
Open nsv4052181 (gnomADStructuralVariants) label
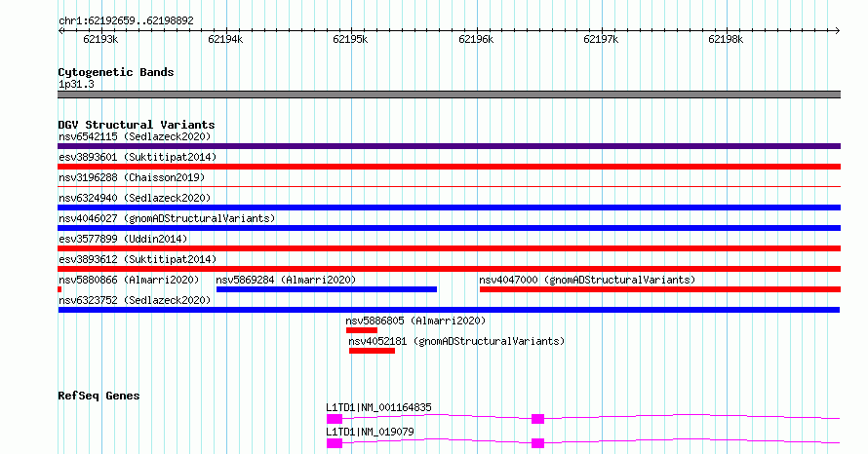click(x=456, y=341)
